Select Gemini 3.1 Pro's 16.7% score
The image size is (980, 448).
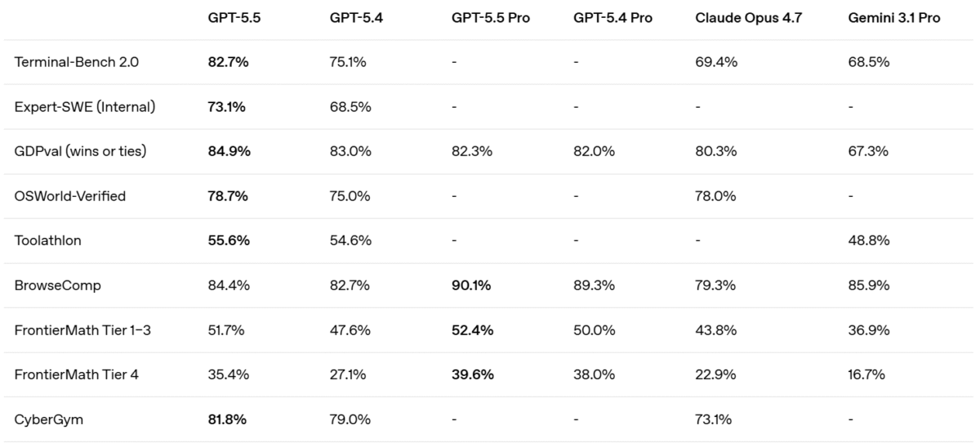point(867,374)
